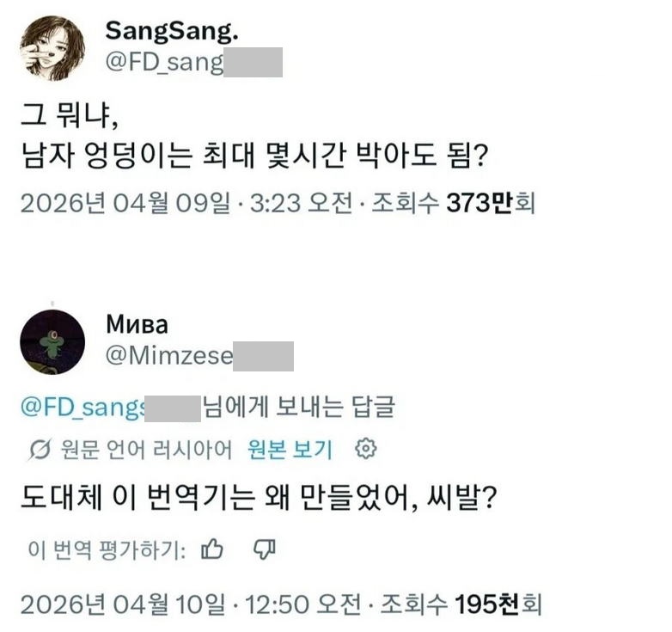672x632 pixels.
Task: Open SangSang.'s profile avatar
Action: [52, 47]
